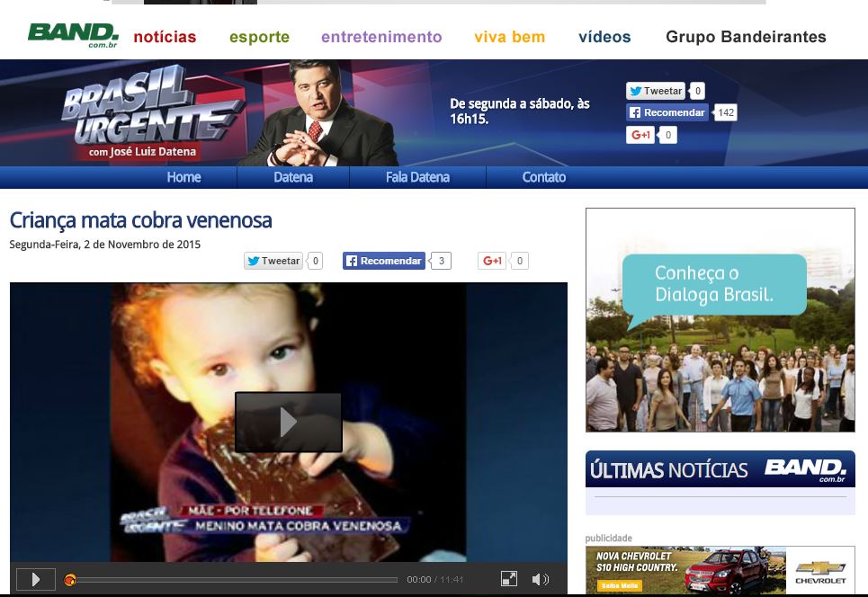Open the vídeos section

point(604,37)
